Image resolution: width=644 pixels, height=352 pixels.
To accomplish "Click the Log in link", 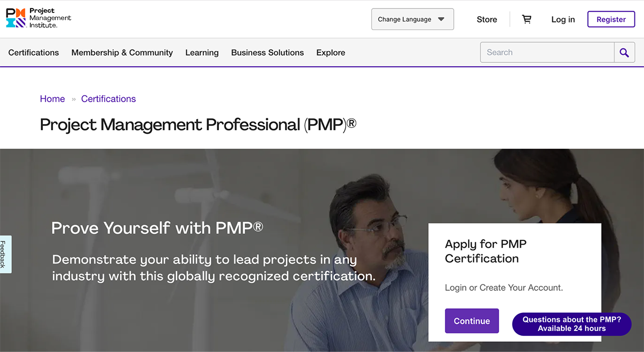I will (x=563, y=19).
